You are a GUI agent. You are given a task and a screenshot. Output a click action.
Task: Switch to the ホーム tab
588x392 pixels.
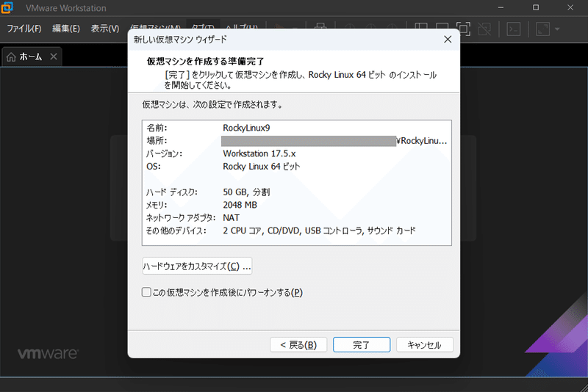pyautogui.click(x=31, y=57)
